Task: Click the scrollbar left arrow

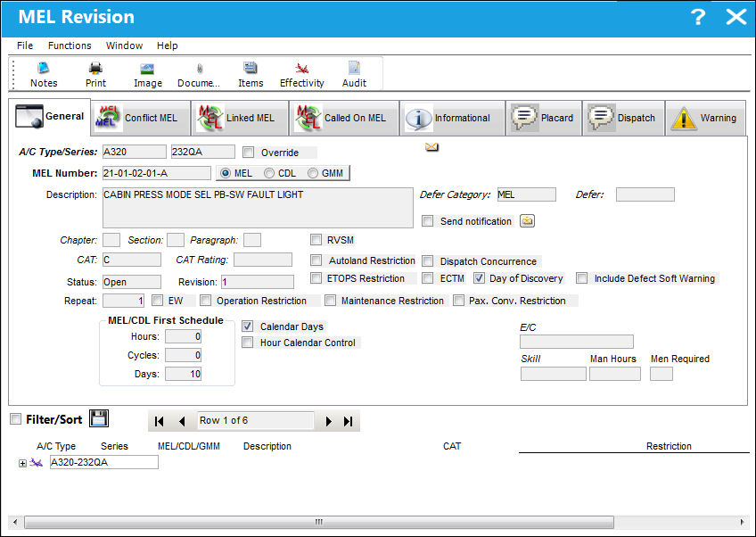Action: (x=15, y=522)
